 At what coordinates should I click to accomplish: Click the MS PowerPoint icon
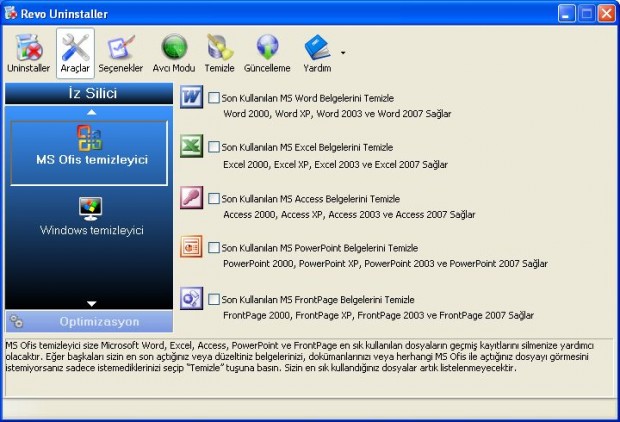[192, 247]
